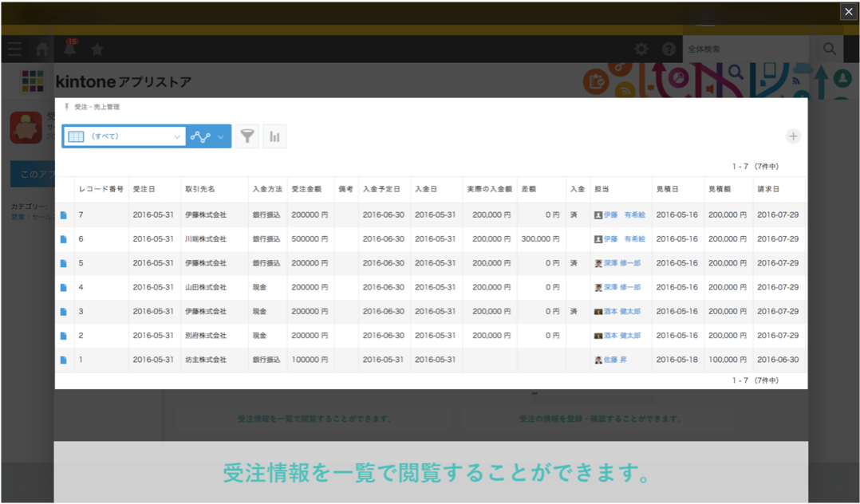This screenshot has width=860, height=504.
Task: Open the graph line-chart icon menu
Action: click(208, 136)
